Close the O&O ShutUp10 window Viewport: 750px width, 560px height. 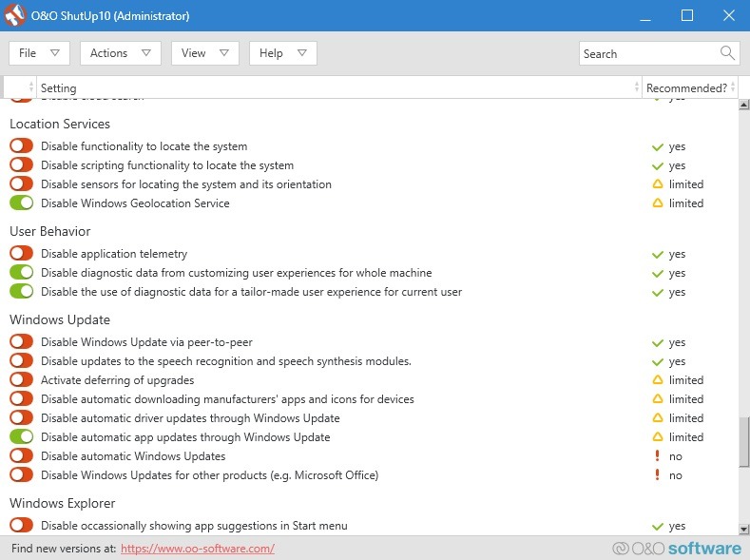pos(728,16)
